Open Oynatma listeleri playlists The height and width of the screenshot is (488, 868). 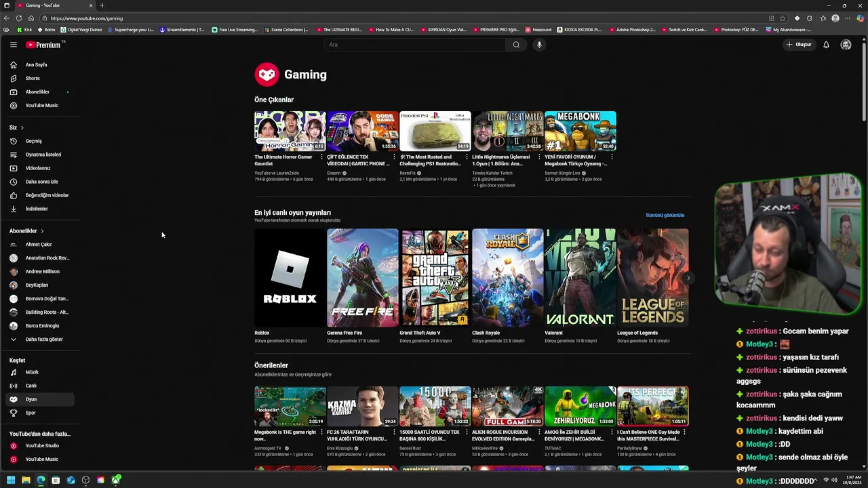tap(39, 155)
